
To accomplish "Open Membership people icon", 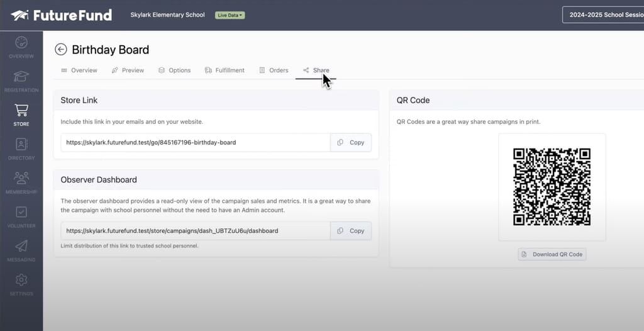I will click(21, 178).
